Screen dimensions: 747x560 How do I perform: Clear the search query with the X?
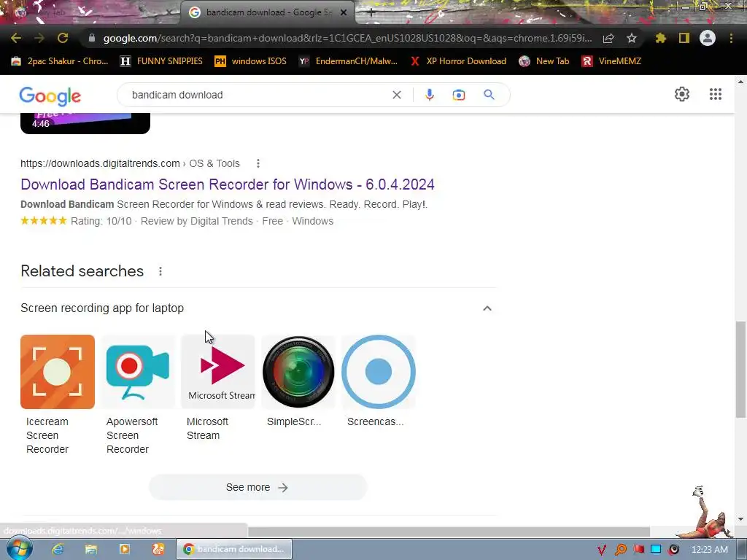pos(396,95)
